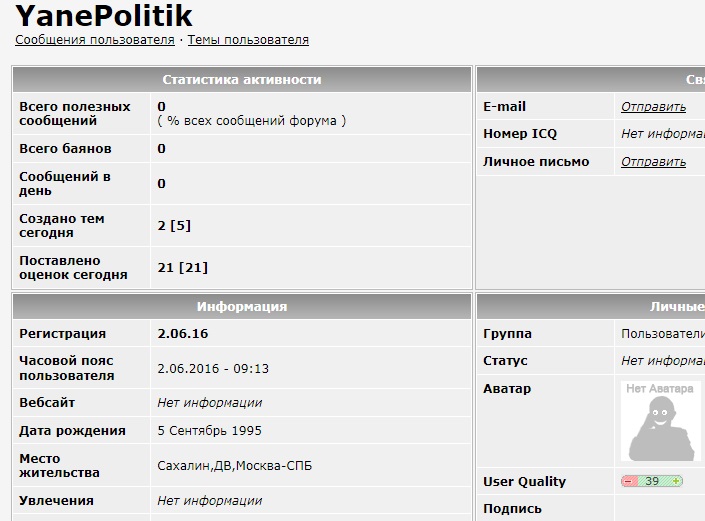Click the '21 [21]' ratings value
Screen dimensions: 705x521
click(183, 267)
